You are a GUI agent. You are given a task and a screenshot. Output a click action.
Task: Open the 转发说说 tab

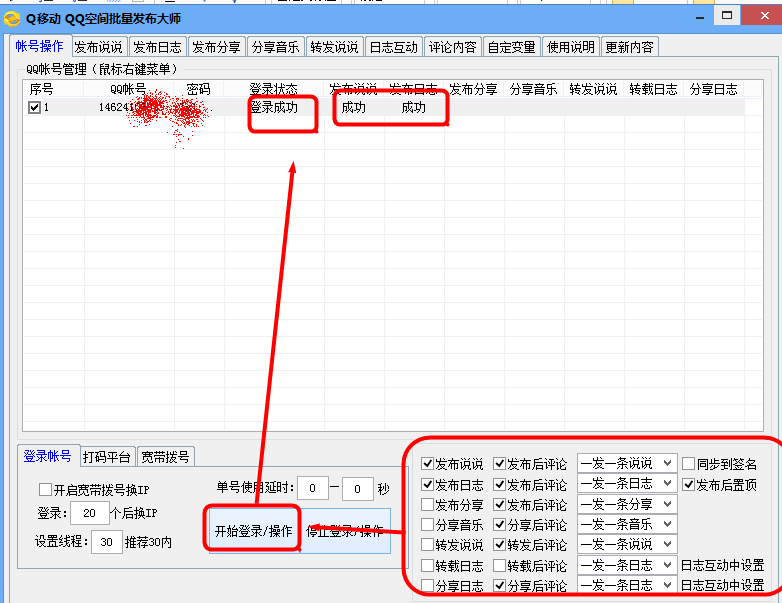[334, 47]
